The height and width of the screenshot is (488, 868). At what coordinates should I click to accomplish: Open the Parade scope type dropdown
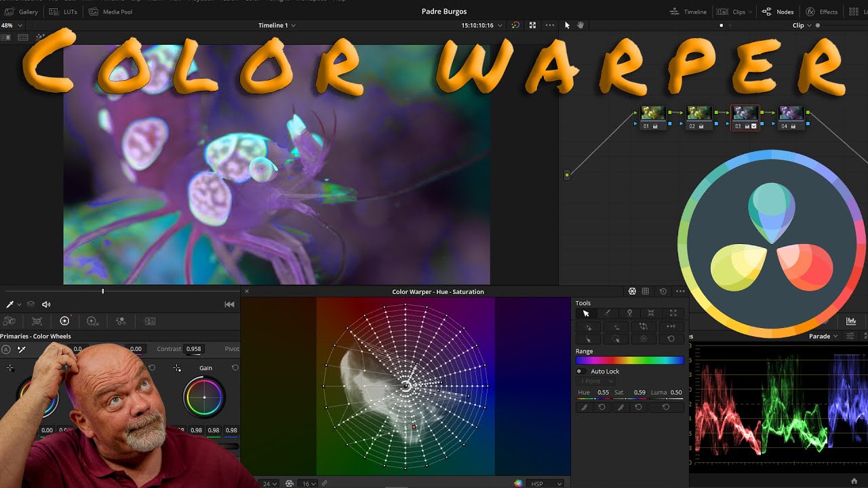click(823, 336)
